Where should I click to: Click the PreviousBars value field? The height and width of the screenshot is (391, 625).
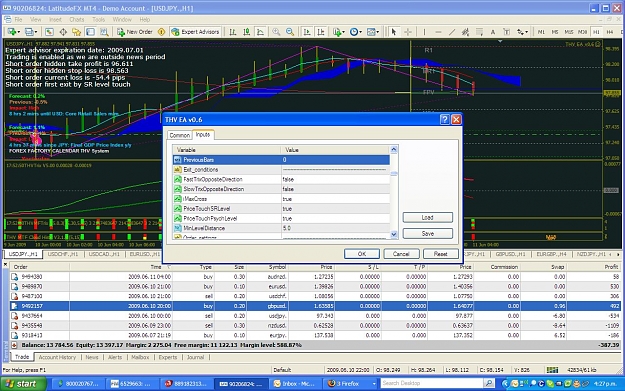pyautogui.click(x=335, y=160)
